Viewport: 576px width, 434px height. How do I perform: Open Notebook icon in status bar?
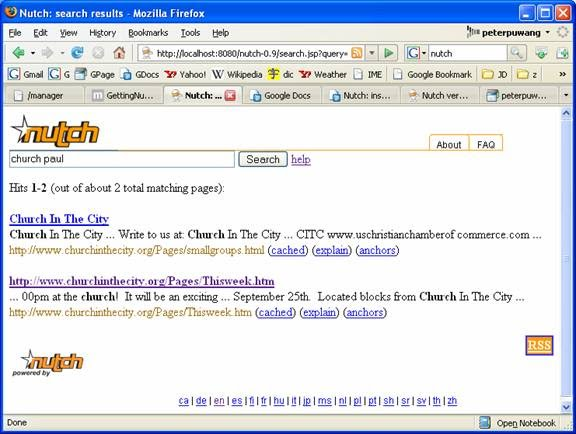coord(485,423)
